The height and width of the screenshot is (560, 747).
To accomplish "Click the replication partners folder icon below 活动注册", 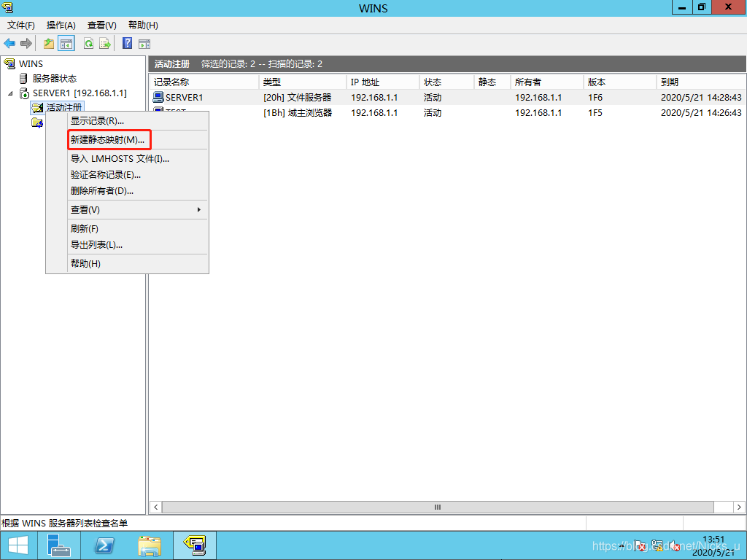I will point(37,122).
